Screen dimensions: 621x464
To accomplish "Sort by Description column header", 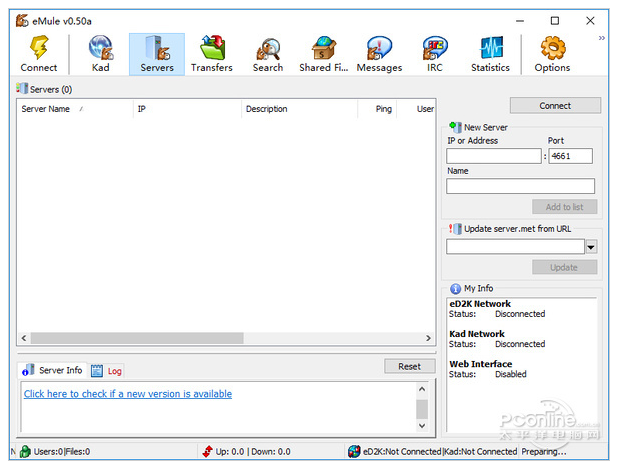I will click(x=299, y=109).
